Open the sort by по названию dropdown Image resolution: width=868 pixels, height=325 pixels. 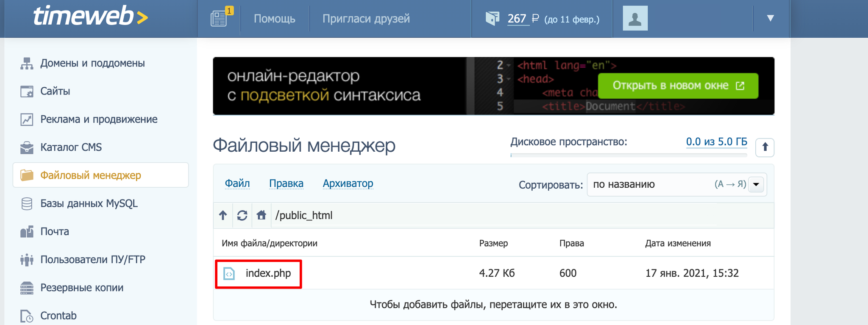click(x=677, y=184)
